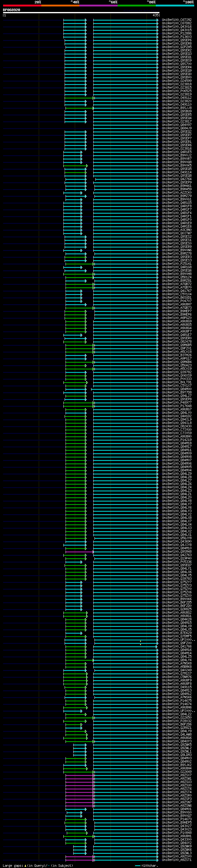Click the white query sequence bar
197x868 pixels.
(81, 13)
